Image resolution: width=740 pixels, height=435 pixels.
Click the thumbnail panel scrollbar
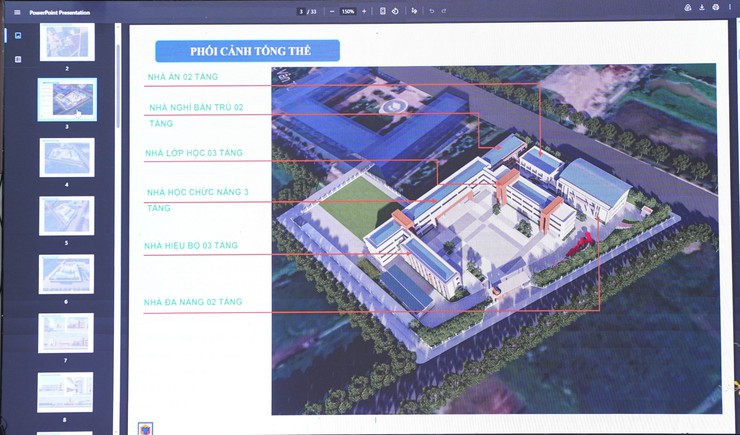118,85
